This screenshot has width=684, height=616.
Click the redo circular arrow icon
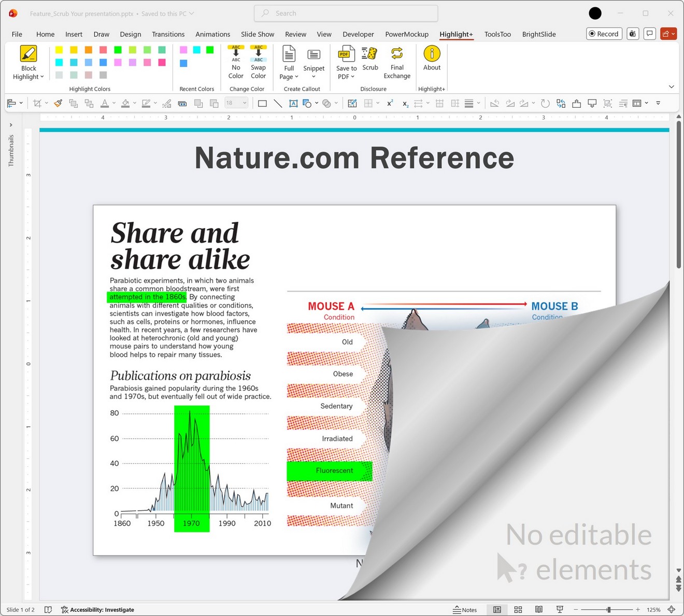point(545,104)
